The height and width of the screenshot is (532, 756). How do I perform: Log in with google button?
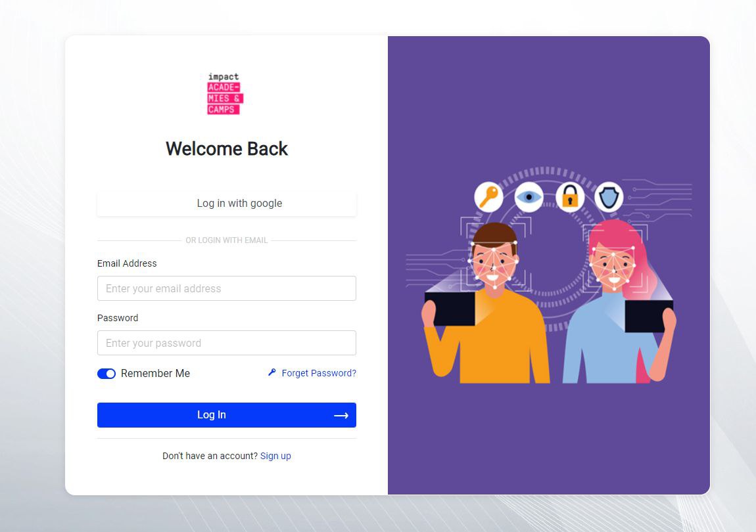point(227,204)
